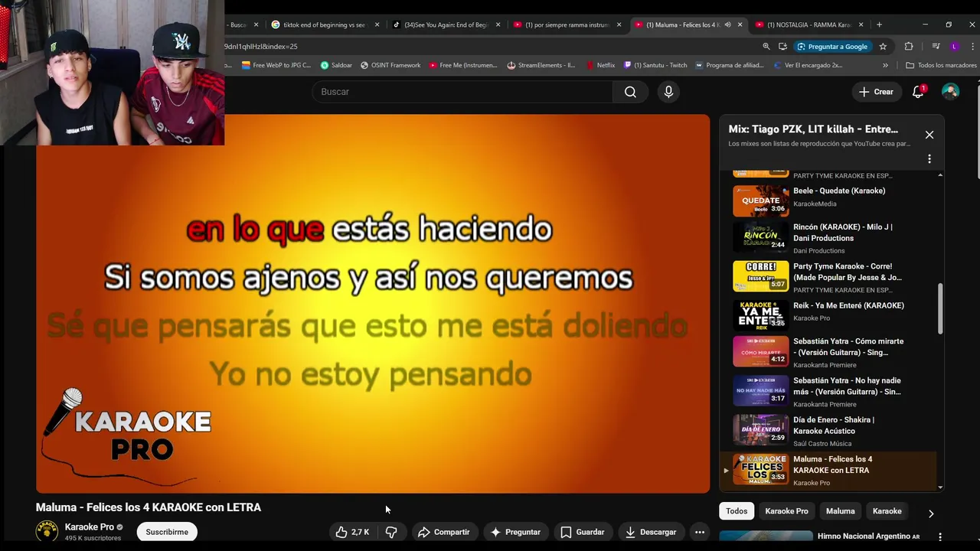Viewport: 980px width, 551px height.
Task: Open the StreamElements bookmark
Action: click(541, 65)
